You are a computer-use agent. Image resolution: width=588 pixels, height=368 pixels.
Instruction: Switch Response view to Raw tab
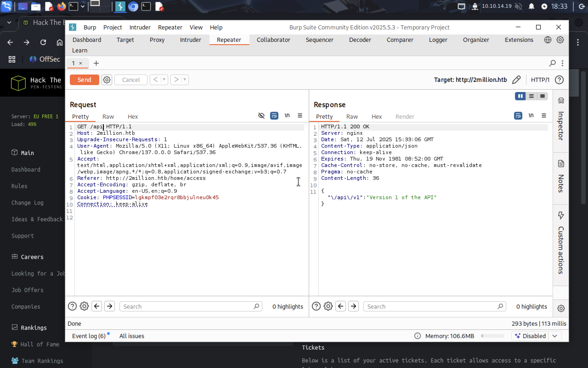click(352, 117)
